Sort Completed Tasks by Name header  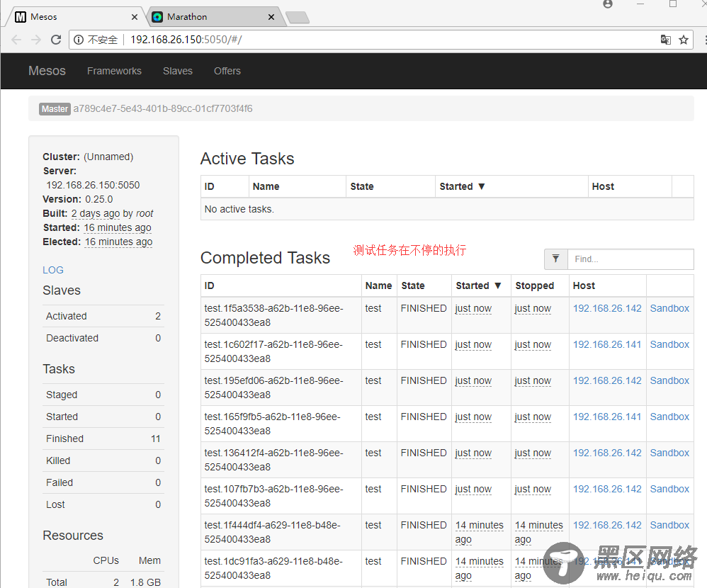[379, 285]
